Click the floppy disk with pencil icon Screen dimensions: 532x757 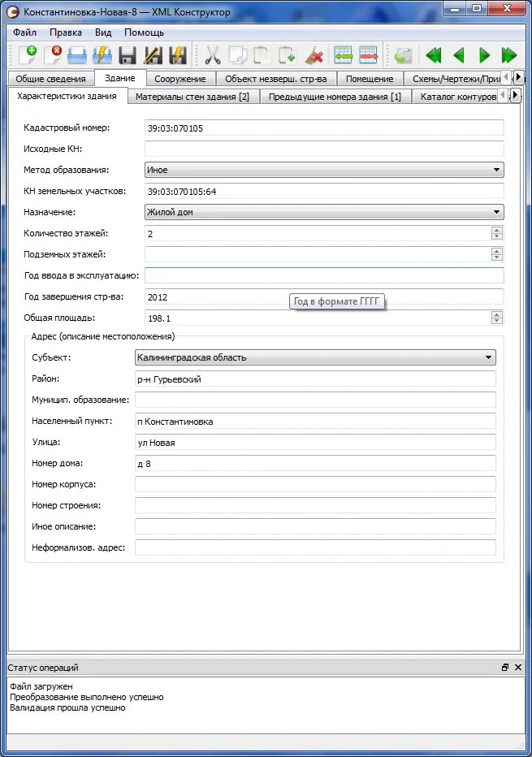click(153, 55)
